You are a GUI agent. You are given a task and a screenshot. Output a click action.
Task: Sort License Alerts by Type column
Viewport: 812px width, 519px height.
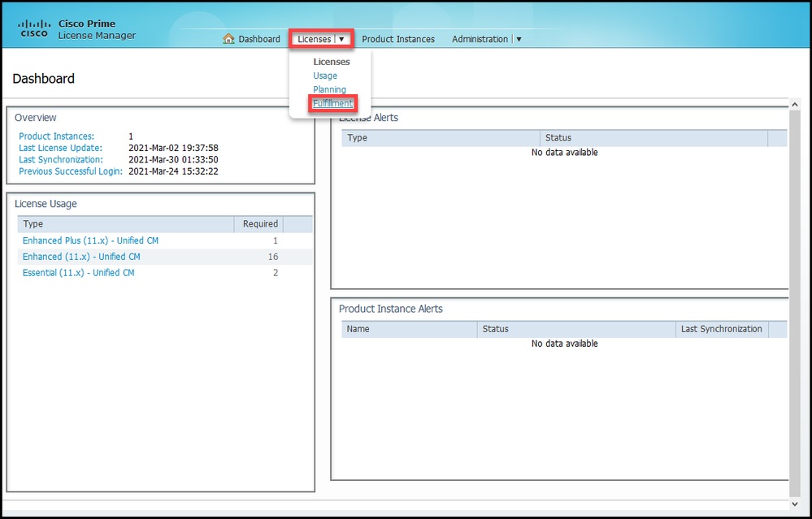(441, 137)
